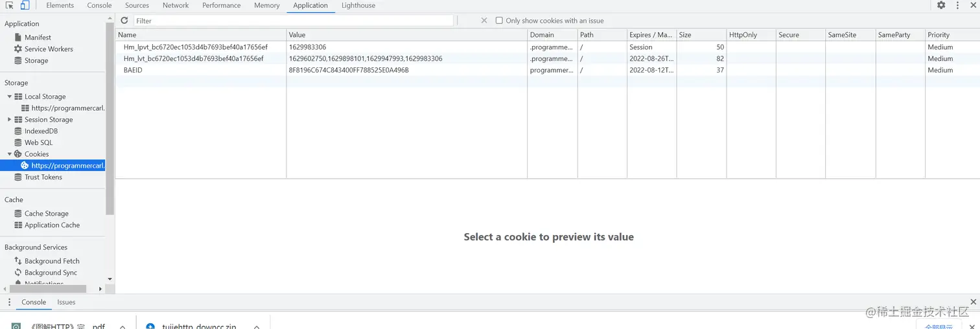Open the Lighthouse tab
The width and height of the screenshot is (980, 329).
(x=358, y=5)
